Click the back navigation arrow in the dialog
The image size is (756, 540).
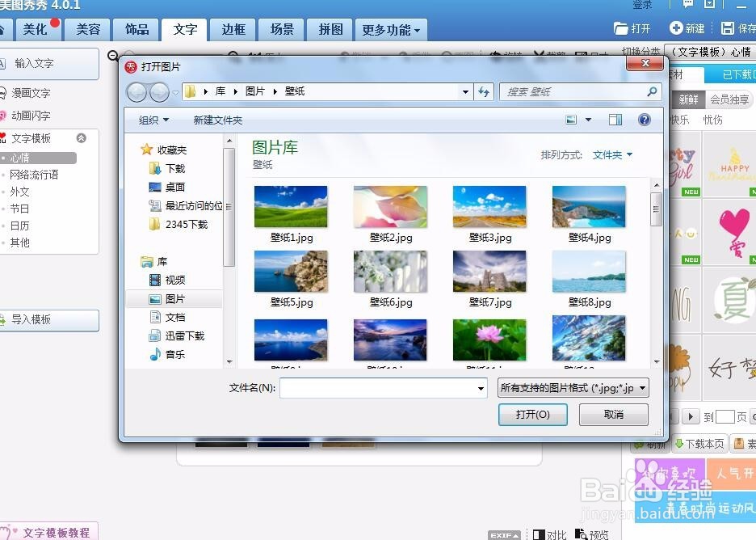point(136,91)
